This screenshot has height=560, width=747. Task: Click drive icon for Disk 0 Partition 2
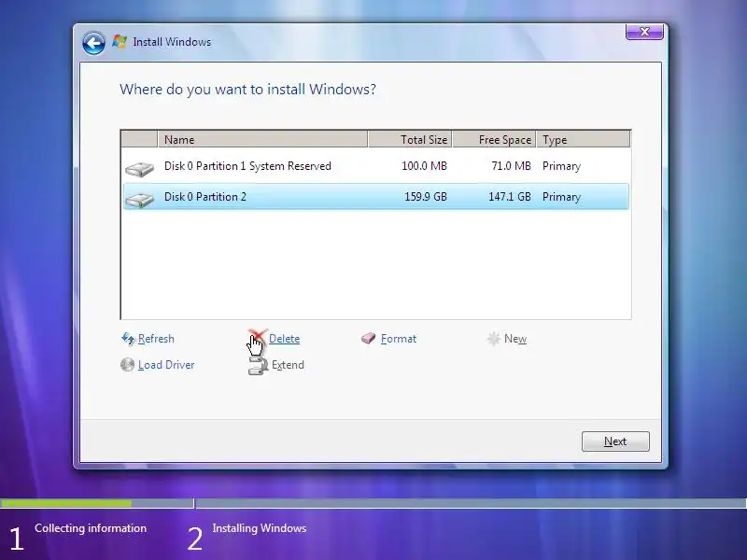(x=139, y=199)
